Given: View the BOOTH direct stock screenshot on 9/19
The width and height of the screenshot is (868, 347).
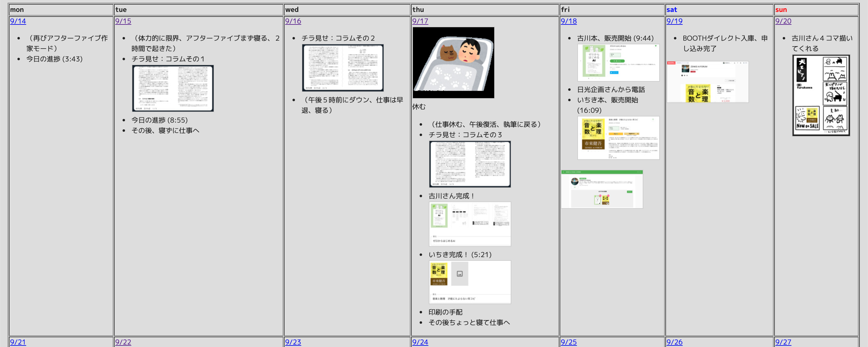Looking at the screenshot, I should [x=708, y=82].
